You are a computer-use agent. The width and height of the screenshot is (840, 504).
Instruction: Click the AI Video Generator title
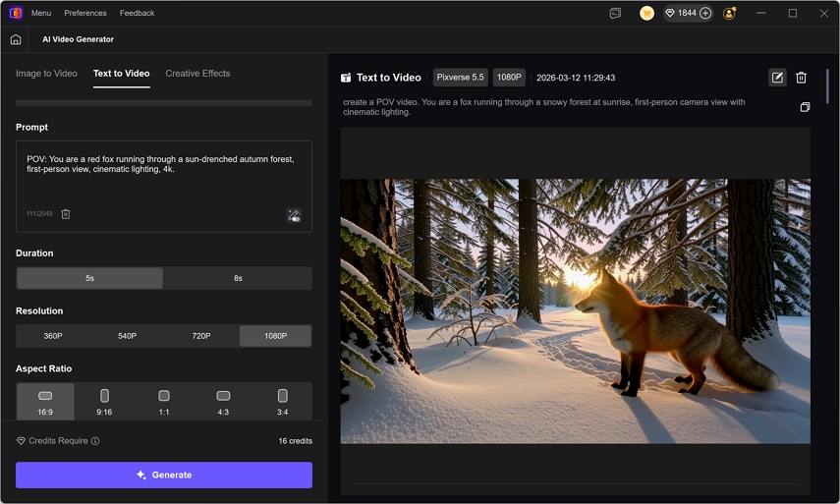click(79, 39)
